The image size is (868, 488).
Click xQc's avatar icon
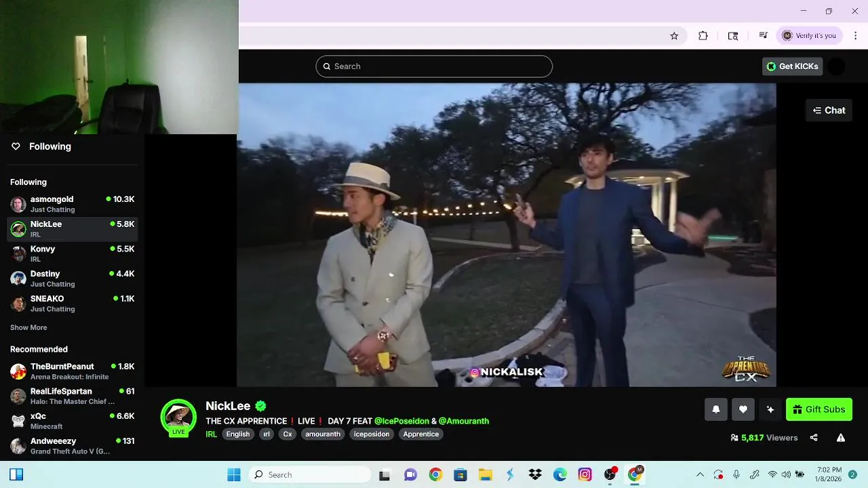point(18,421)
